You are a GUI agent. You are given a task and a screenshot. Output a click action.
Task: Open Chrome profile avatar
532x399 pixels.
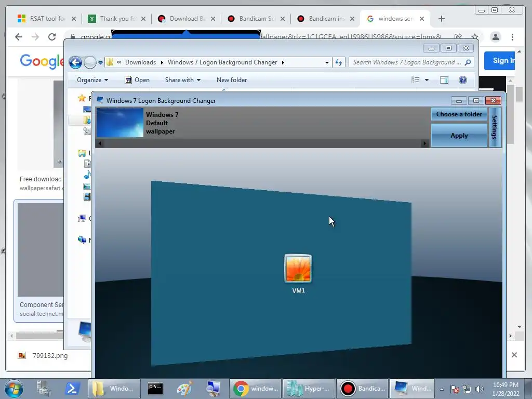[496, 37]
